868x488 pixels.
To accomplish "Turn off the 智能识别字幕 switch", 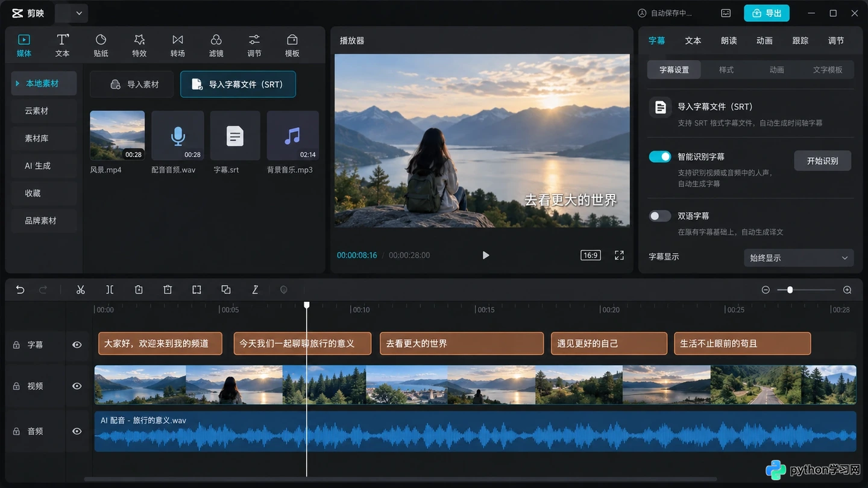I will point(660,157).
